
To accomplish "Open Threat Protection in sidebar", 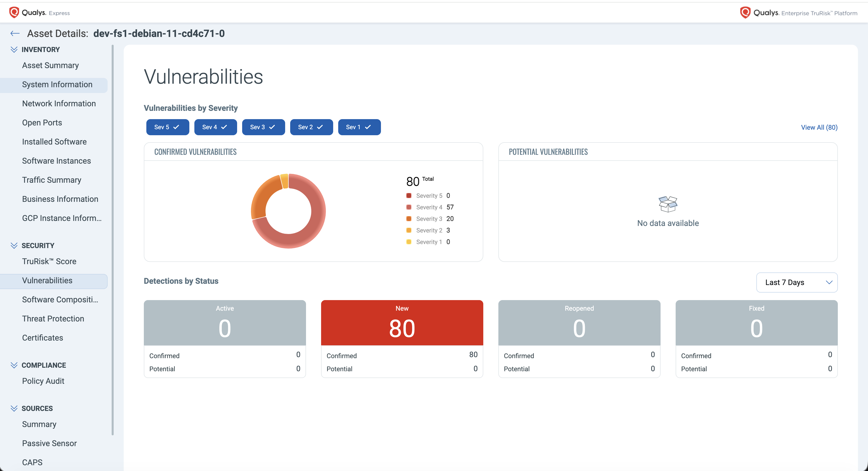I will tap(53, 319).
